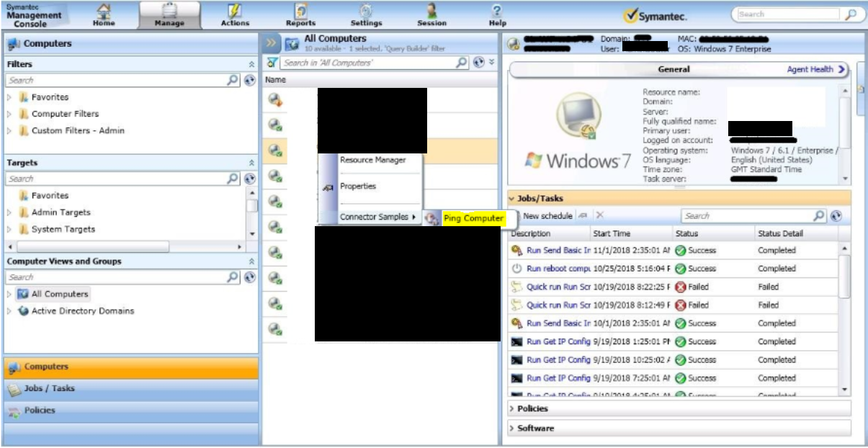Click the magnifier in the top-right console search
Image resolution: width=868 pixels, height=448 pixels.
click(851, 14)
